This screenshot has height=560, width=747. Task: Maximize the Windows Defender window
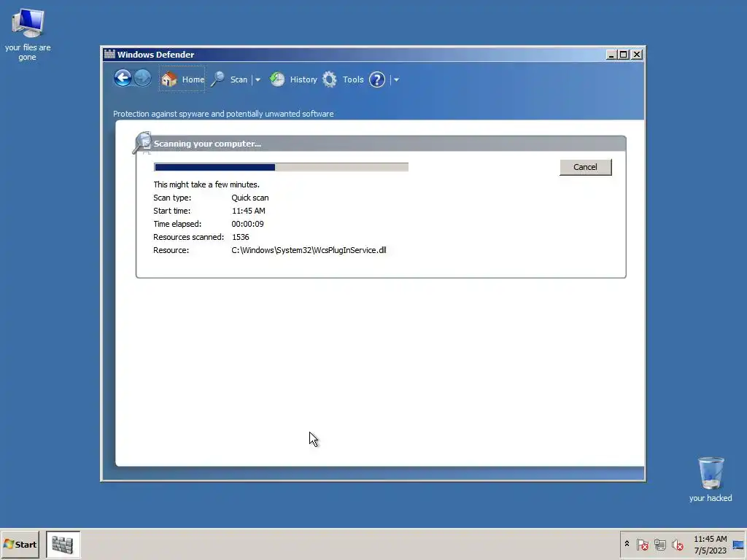(623, 55)
